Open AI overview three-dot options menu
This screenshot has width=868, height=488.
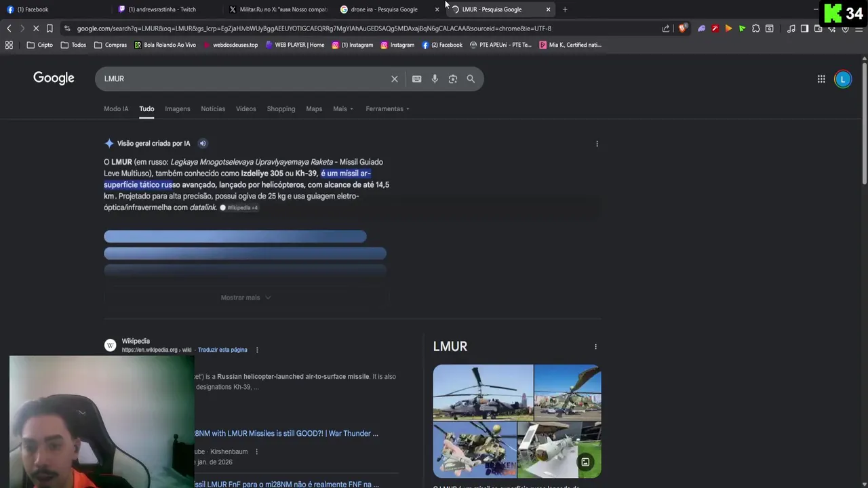pos(597,144)
